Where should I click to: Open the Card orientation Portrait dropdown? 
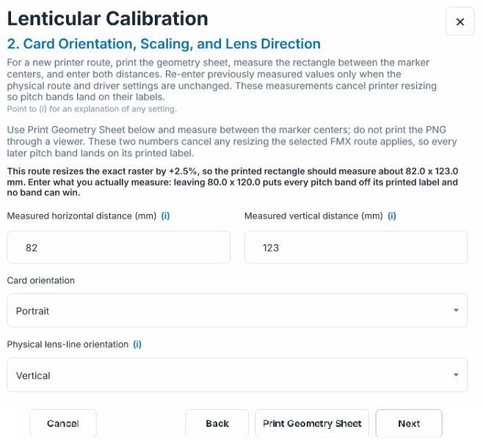237,310
